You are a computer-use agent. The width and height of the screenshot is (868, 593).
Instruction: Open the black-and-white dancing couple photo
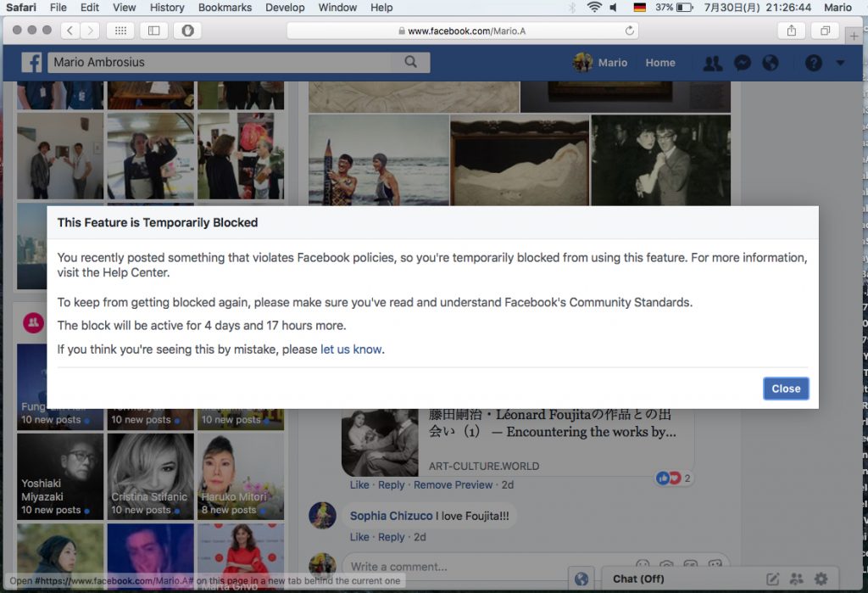(661, 160)
